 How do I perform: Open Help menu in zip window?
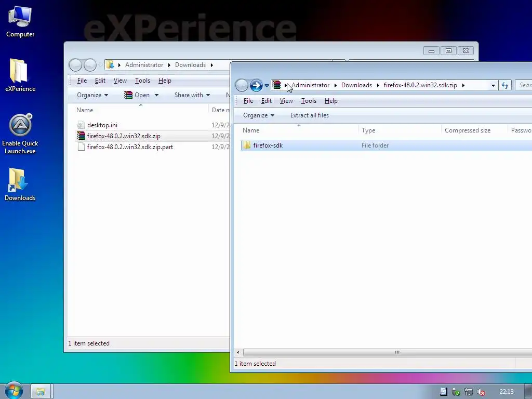(x=331, y=101)
